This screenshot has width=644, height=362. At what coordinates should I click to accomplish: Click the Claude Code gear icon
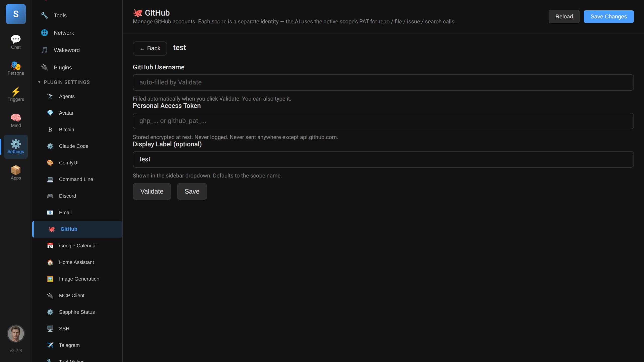50,146
